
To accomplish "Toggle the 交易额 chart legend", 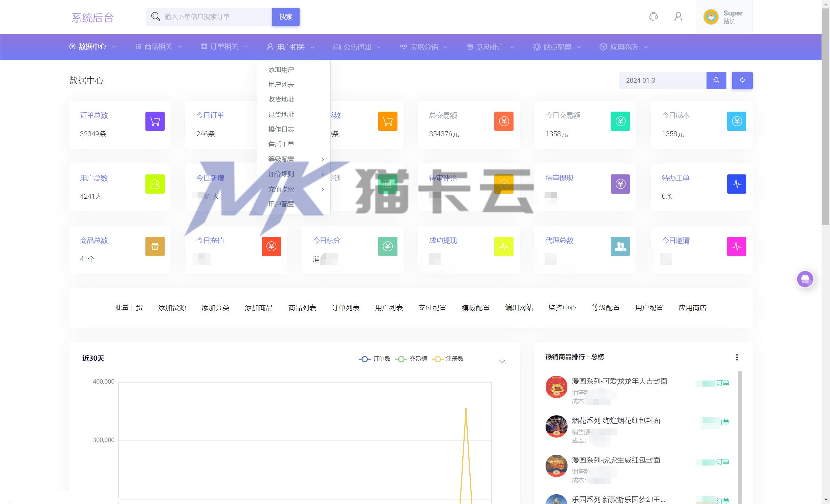I will [411, 359].
